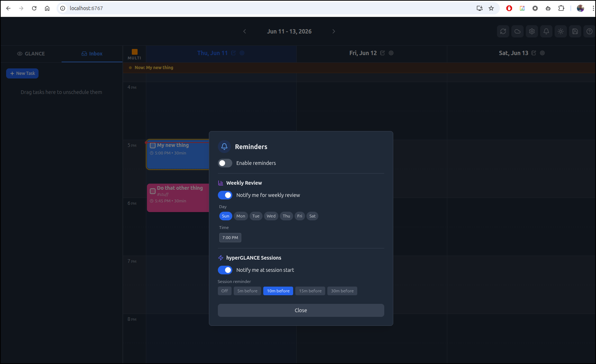Set session reminder to Off

(225, 291)
